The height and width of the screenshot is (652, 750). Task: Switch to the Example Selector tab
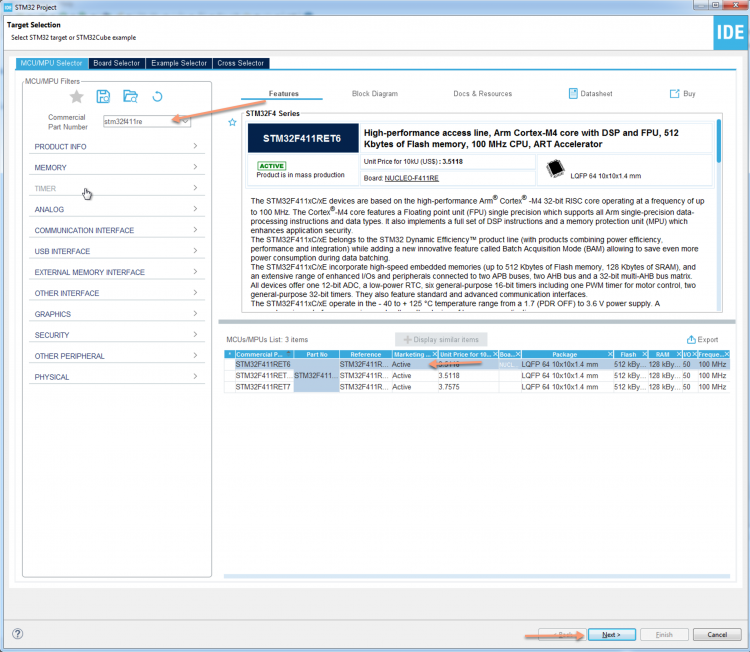(x=179, y=63)
